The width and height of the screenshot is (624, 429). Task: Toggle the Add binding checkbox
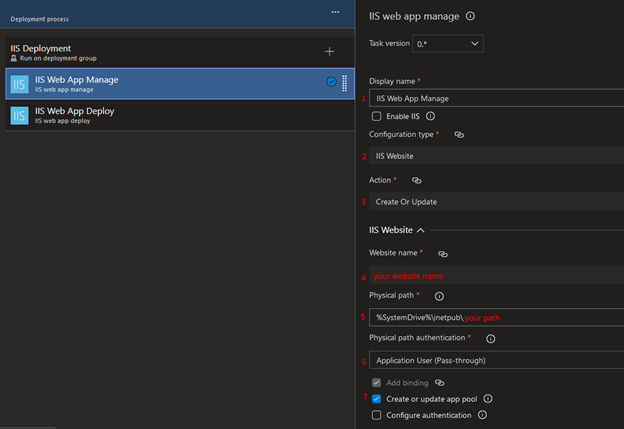click(x=376, y=382)
